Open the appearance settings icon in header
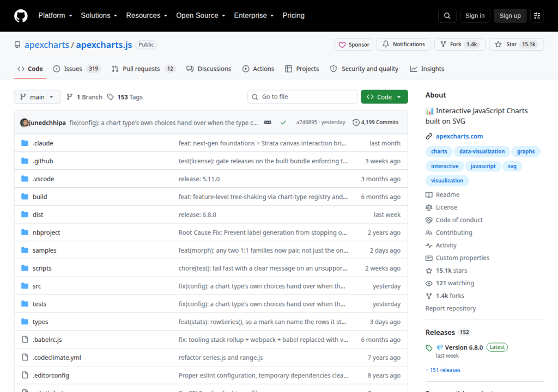The width and height of the screenshot is (558, 392). 537,16
